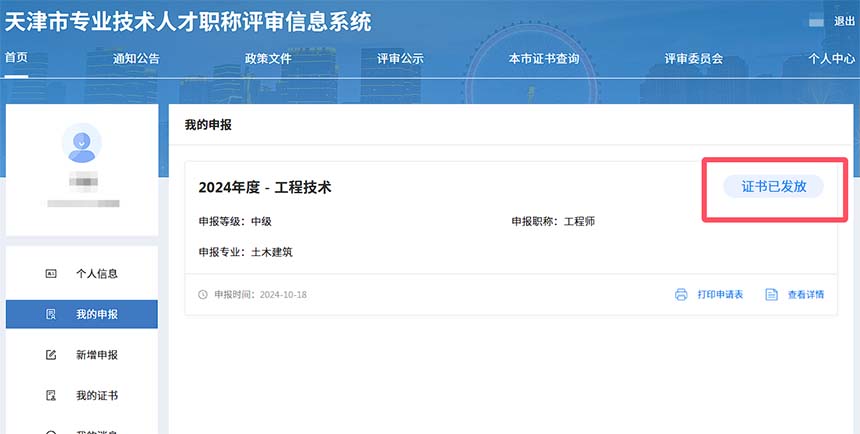Go to the 评审公示 tab
Screen dimensions: 860x434
click(x=400, y=58)
